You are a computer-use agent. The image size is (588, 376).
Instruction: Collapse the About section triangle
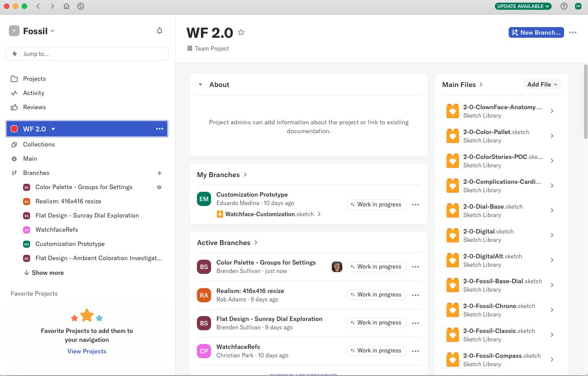200,85
